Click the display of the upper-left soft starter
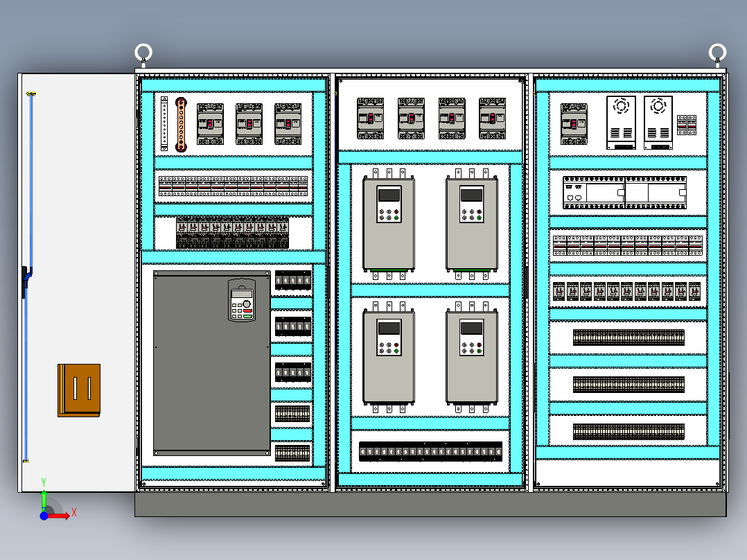This screenshot has width=747, height=560. click(389, 195)
